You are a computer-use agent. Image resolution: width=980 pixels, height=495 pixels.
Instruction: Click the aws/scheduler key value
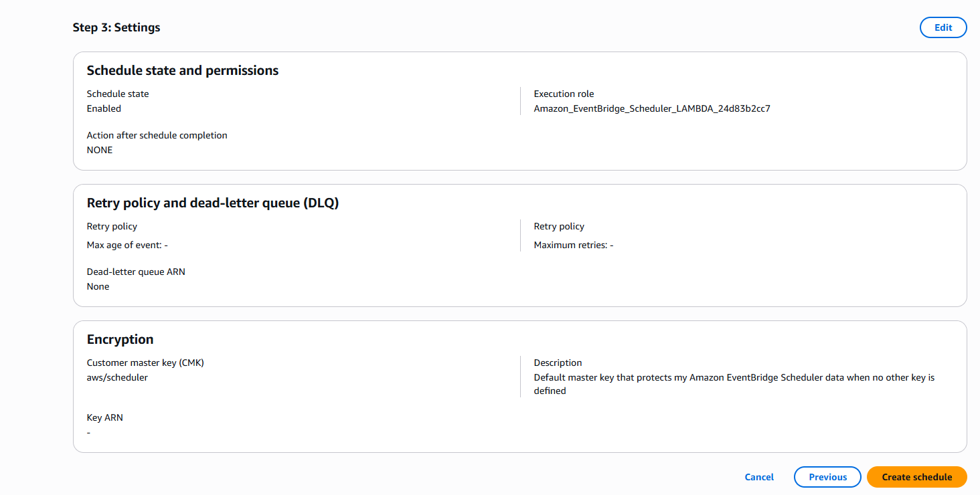117,377
